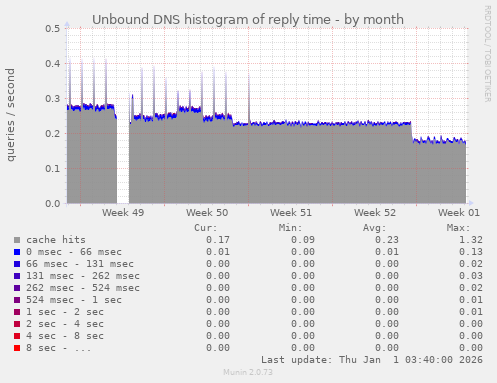Select the '1 sec - 2 sec' label

(65, 312)
